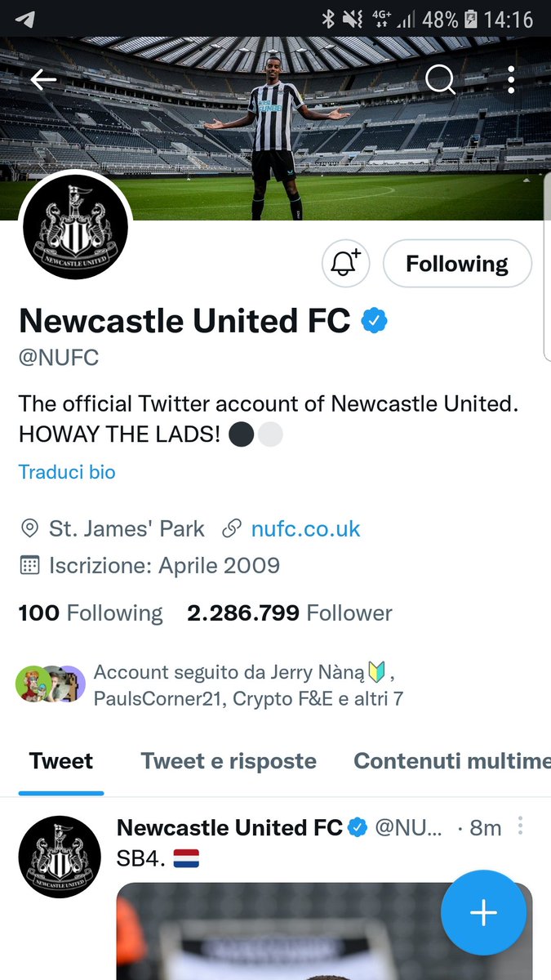
Task: Toggle the Following button
Action: point(457,264)
